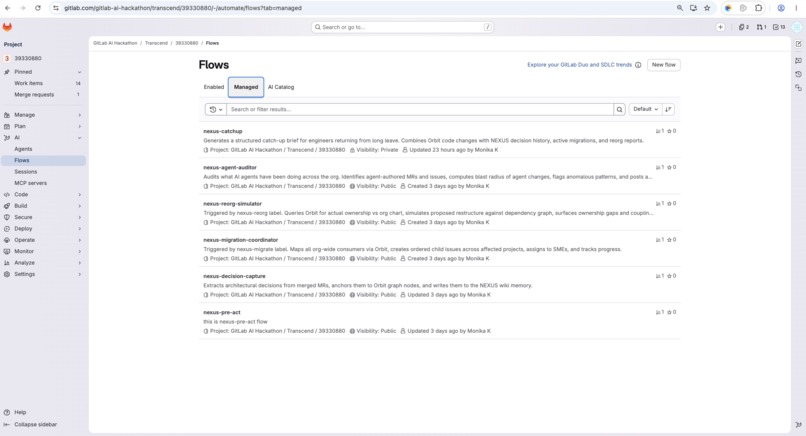
Task: Open recent searches history dropdown
Action: [215, 110]
